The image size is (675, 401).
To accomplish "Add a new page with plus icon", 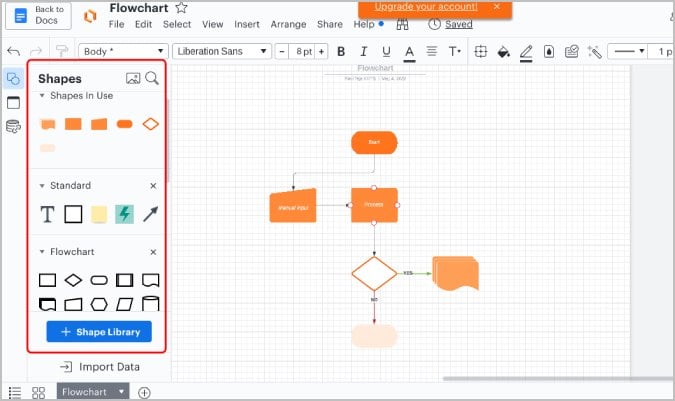I will coord(144,392).
